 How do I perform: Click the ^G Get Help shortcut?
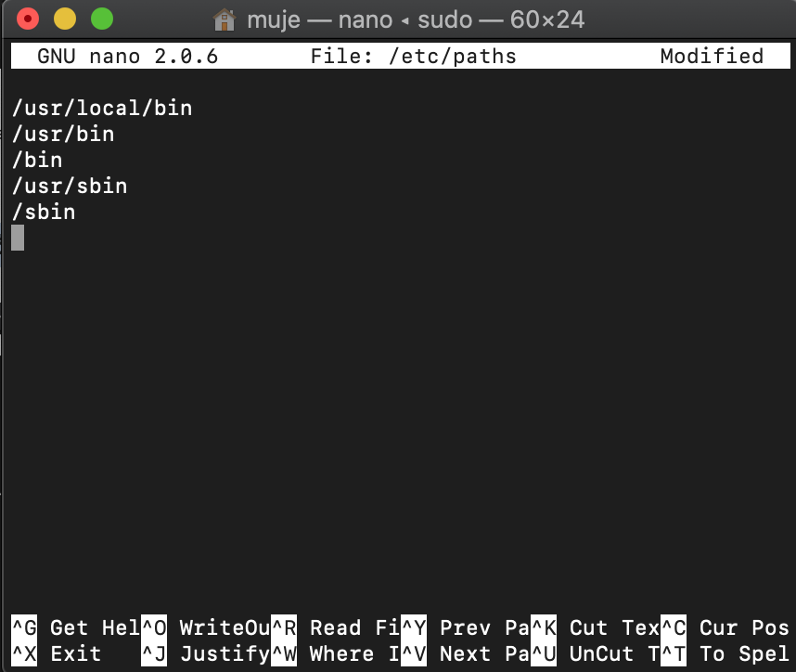(x=76, y=627)
